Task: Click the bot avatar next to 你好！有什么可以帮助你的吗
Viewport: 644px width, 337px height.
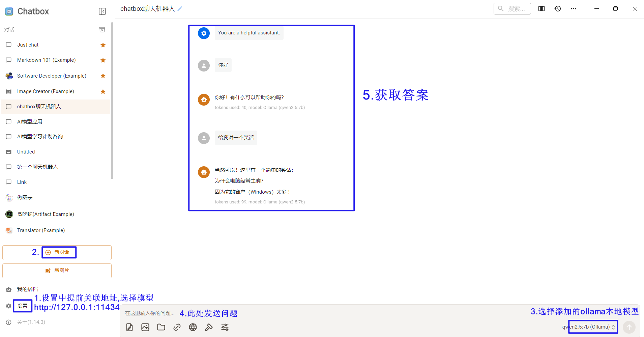Action: [x=204, y=100]
